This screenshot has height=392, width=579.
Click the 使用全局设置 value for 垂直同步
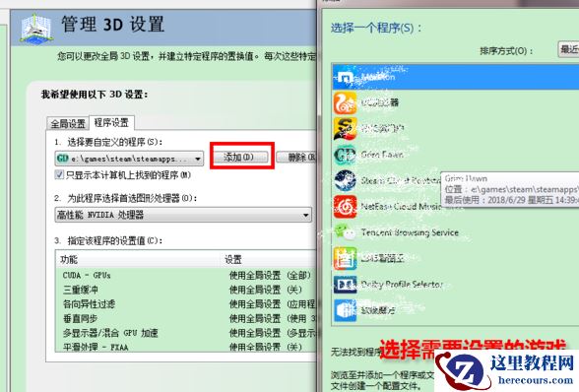(x=273, y=318)
